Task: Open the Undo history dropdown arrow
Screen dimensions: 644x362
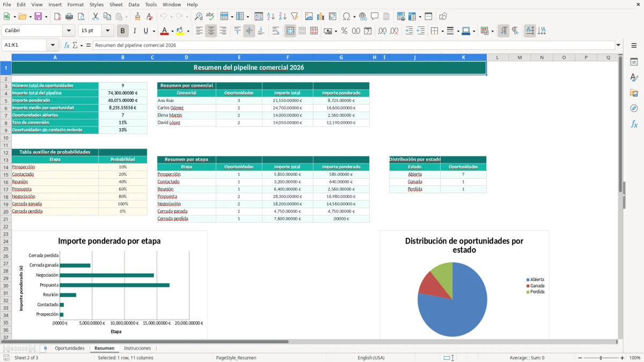Action: tap(171, 17)
